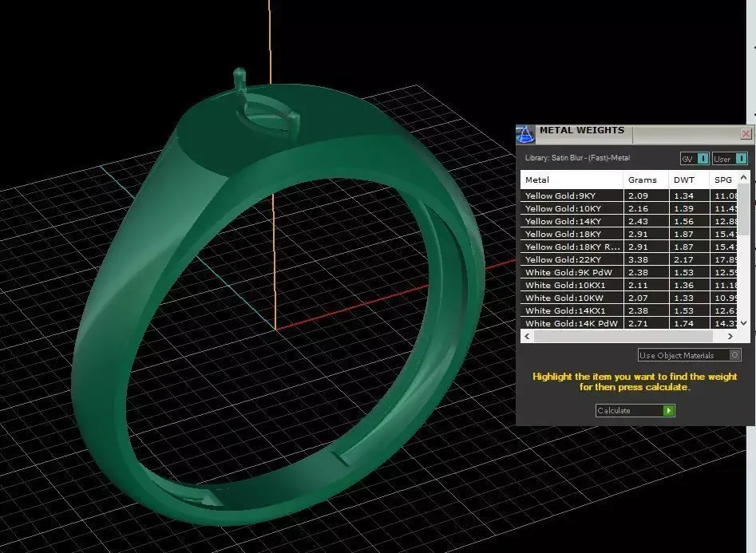756x553 pixels.
Task: Click the Metal column header
Action: pos(572,180)
